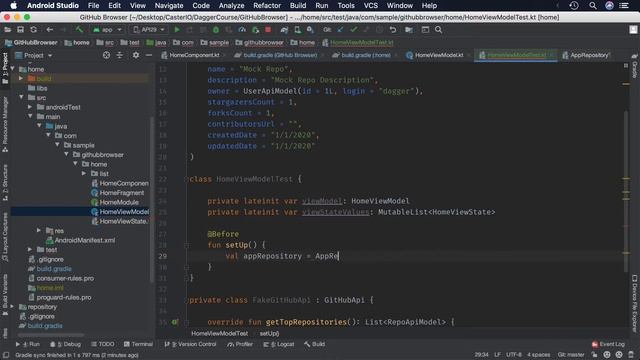This screenshot has width=640, height=360.
Task: Collapse the main folder
Action: (x=30, y=116)
